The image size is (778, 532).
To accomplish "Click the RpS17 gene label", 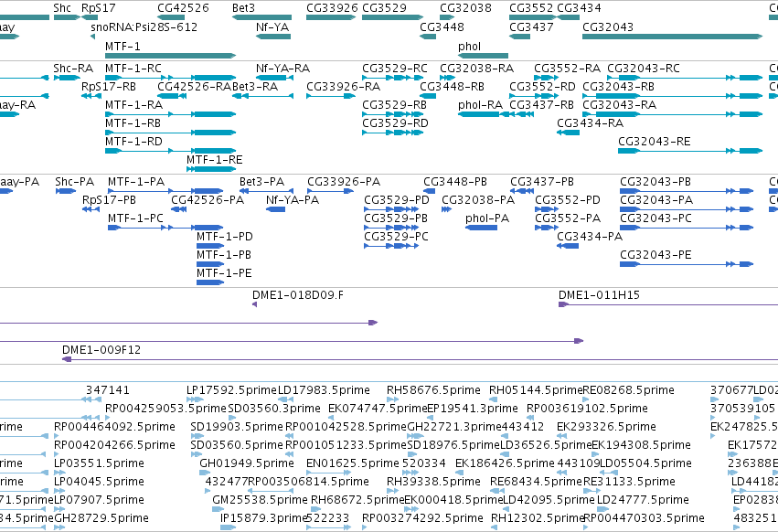I will click(98, 8).
